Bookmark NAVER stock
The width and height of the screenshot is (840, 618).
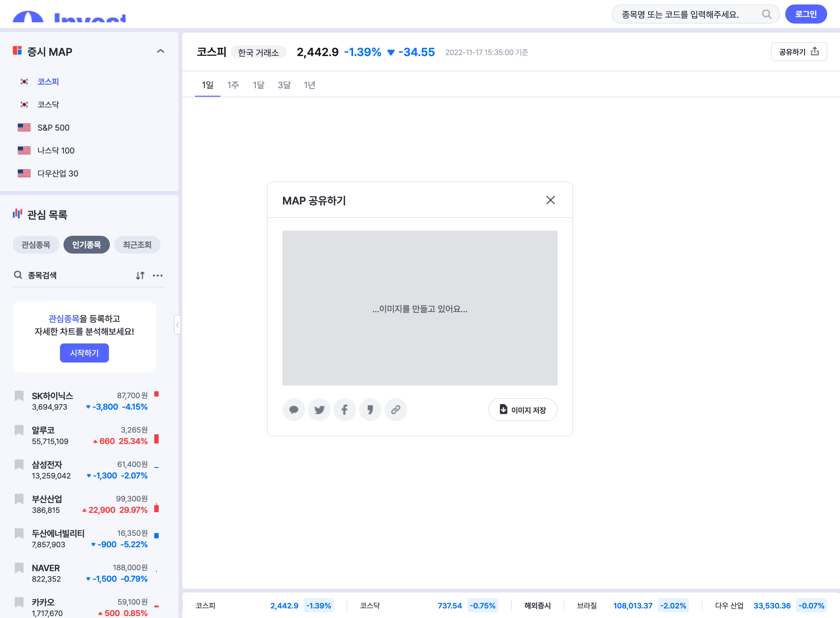pos(19,567)
